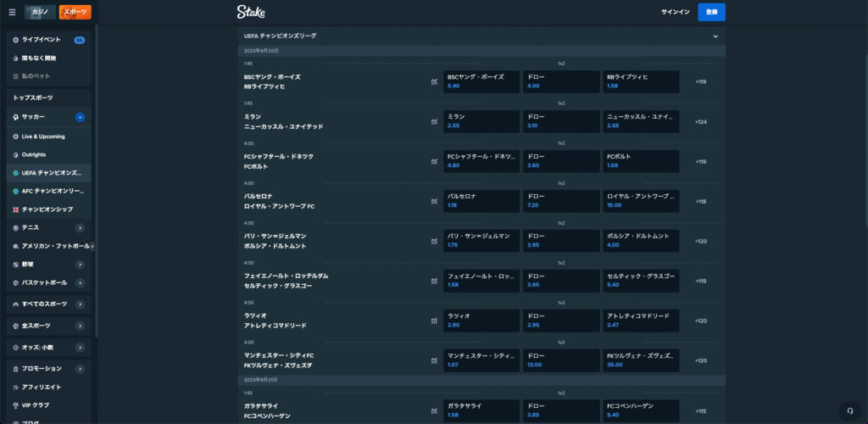Open stats icon for バルセロナ match

tap(434, 202)
